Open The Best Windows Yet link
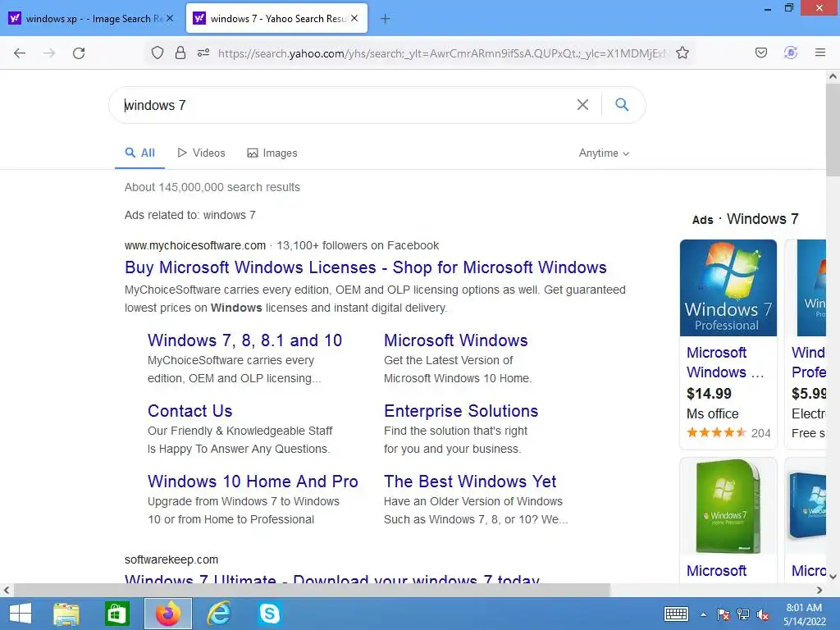This screenshot has width=840, height=630. (470, 481)
